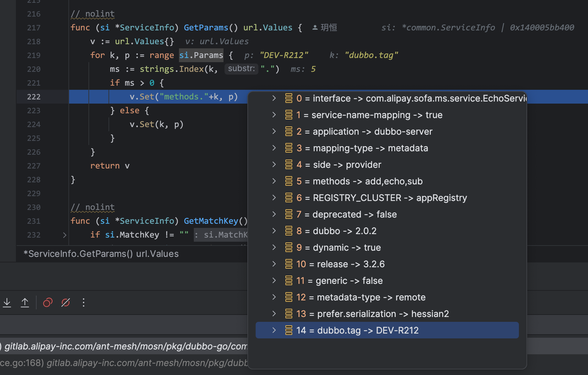Viewport: 588px width, 375px height.
Task: Expand entry 4 side provider
Action: (274, 165)
